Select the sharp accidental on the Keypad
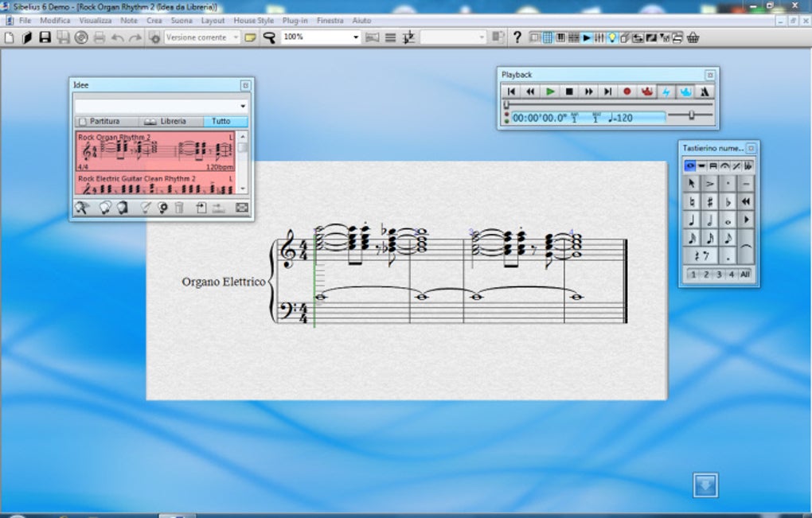This screenshot has height=518, width=812. point(709,201)
